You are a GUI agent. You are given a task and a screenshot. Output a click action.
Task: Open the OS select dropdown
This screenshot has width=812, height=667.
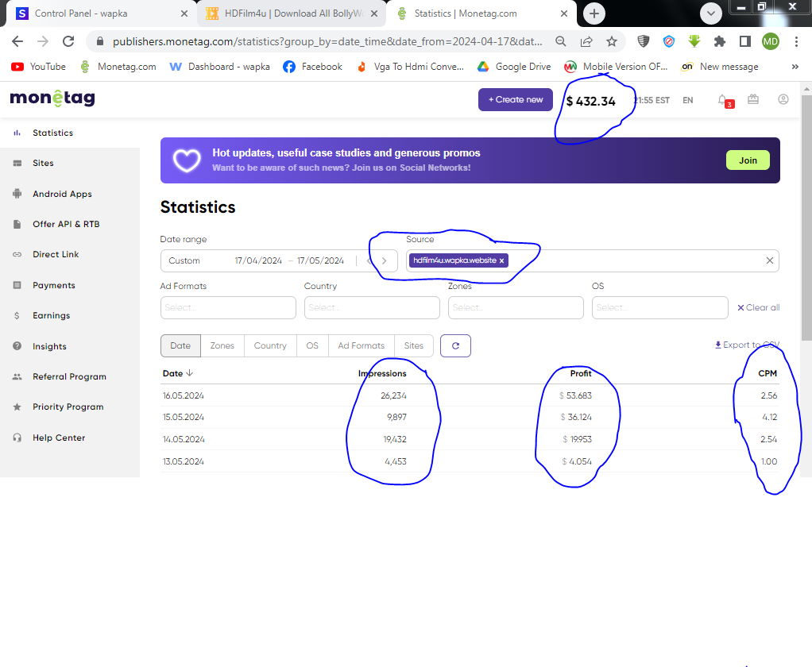point(659,308)
